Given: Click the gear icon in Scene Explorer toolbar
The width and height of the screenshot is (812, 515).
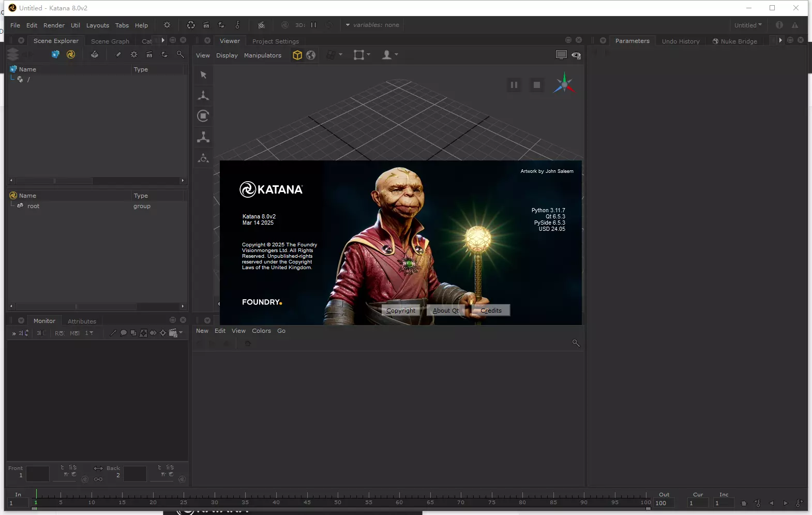Looking at the screenshot, I should pyautogui.click(x=134, y=54).
